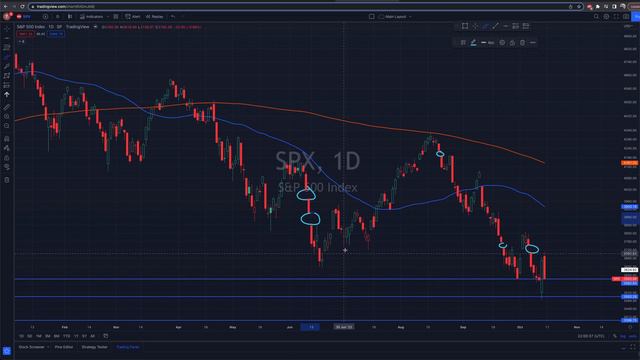Open the Main Layout dropdown
640x360 pixels.
pos(395,16)
